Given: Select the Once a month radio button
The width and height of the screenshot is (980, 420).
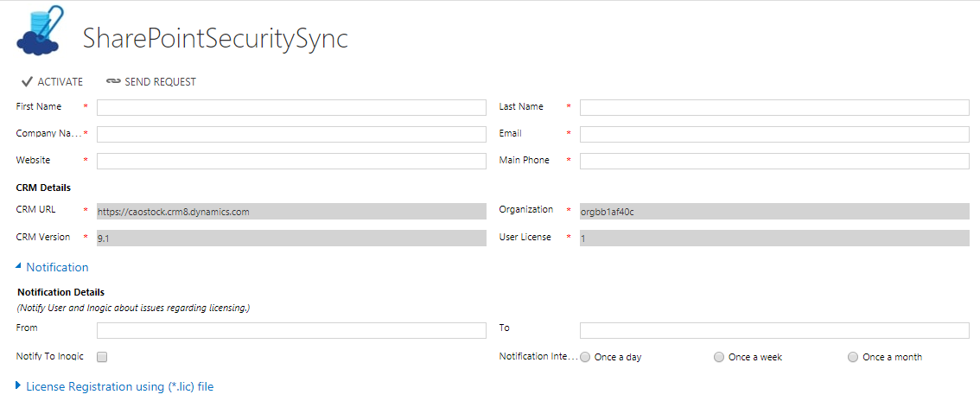Looking at the screenshot, I should click(852, 357).
